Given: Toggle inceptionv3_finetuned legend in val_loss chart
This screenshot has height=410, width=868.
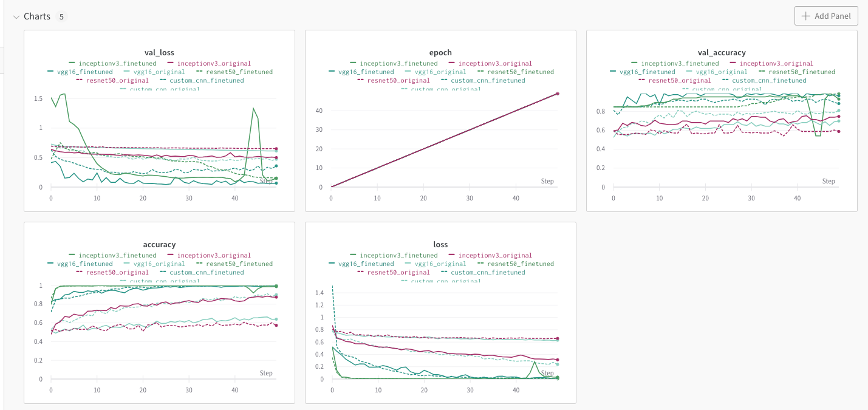Looking at the screenshot, I should 112,63.
